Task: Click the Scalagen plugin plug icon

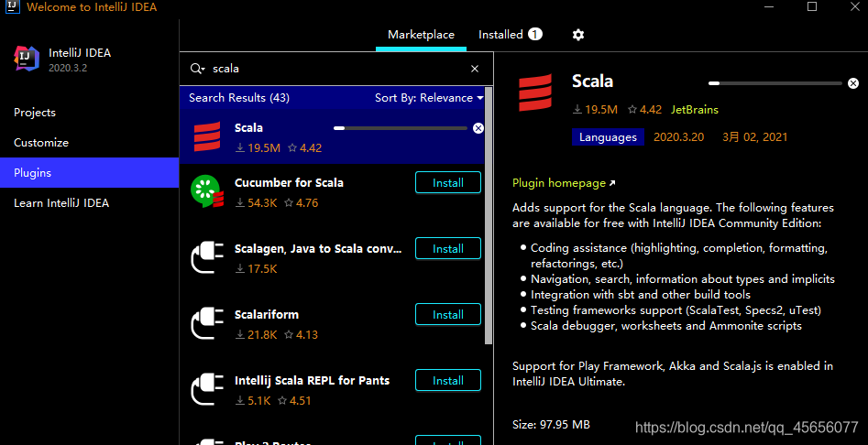Action: pyautogui.click(x=207, y=258)
